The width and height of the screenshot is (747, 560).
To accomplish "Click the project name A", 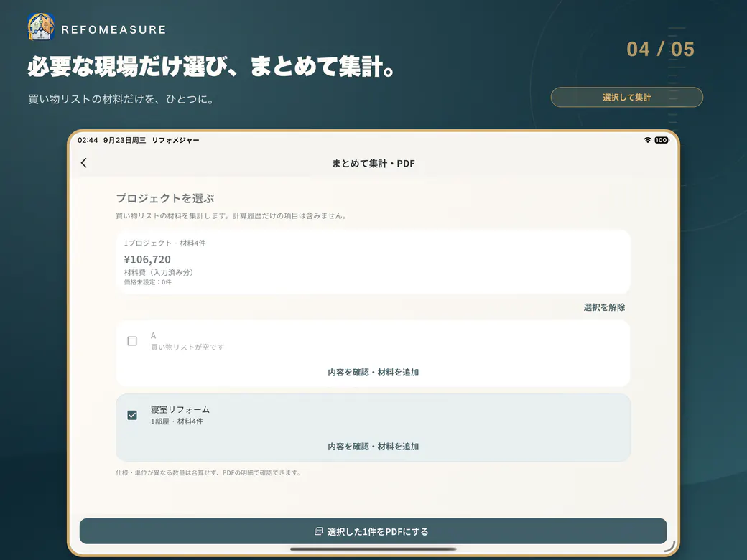I will (154, 335).
